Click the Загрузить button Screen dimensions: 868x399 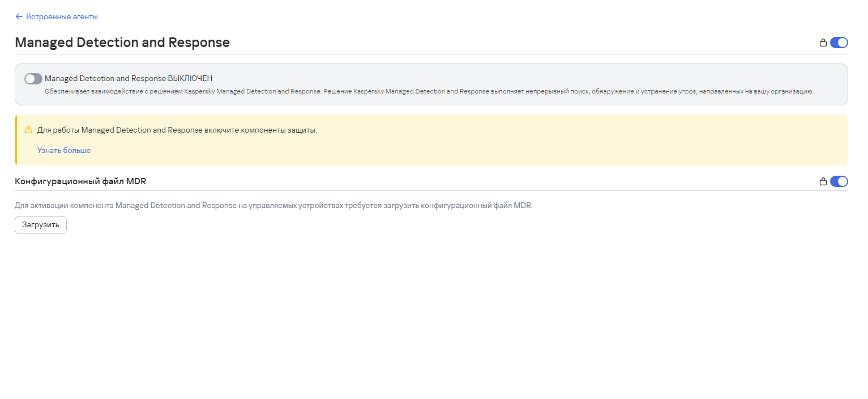coord(41,225)
